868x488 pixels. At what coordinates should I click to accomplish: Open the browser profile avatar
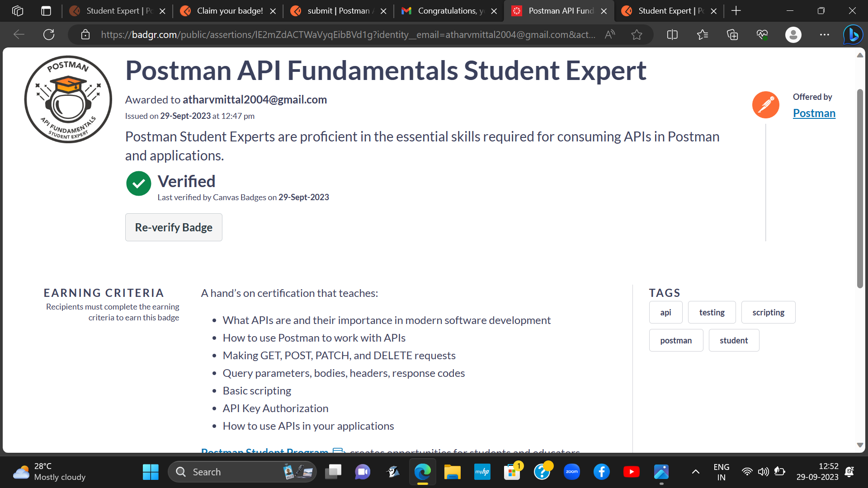point(793,35)
